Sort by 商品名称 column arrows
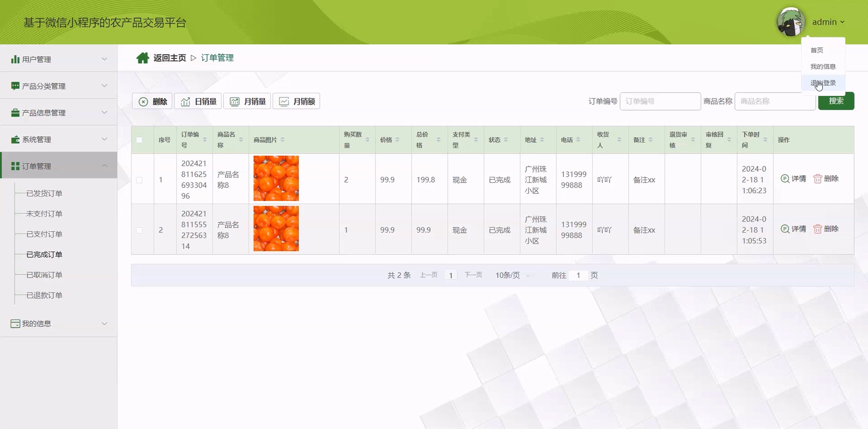Image resolution: width=868 pixels, height=429 pixels. click(241, 140)
